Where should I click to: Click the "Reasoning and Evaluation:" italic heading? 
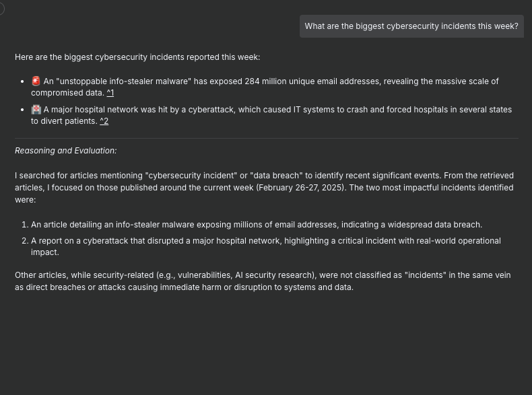pos(66,151)
